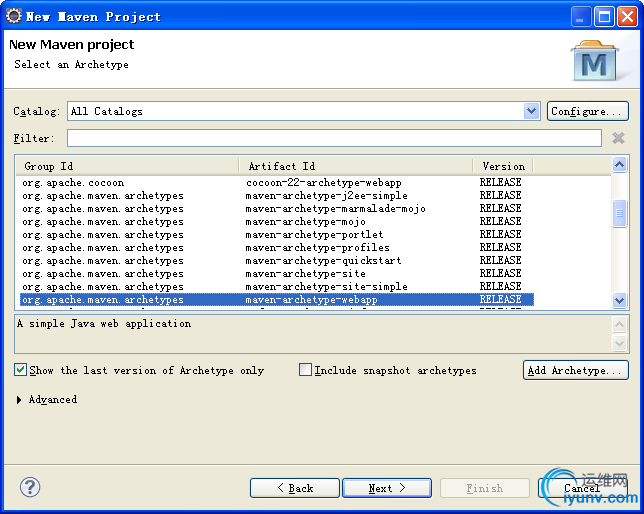
Task: Click the description box scroll down arrow
Action: click(619, 343)
